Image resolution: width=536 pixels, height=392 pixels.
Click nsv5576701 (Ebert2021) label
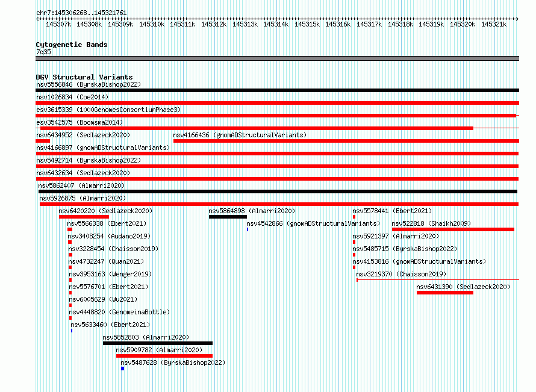point(108,287)
